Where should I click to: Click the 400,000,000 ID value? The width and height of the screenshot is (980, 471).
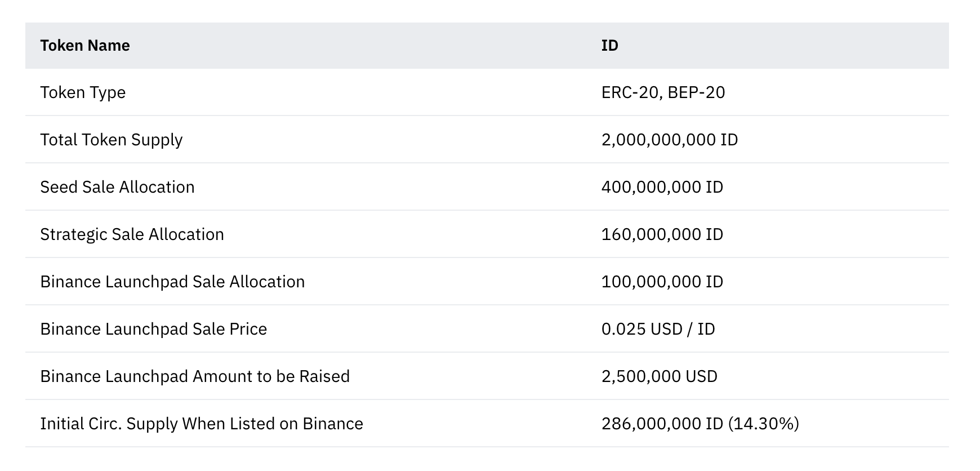pyautogui.click(x=662, y=187)
